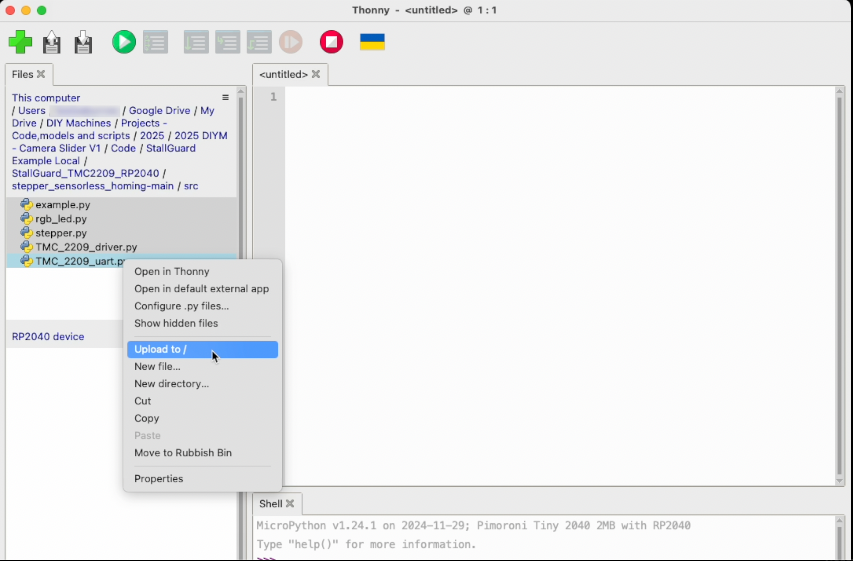
Task: Close the Files panel tab
Action: 41,74
